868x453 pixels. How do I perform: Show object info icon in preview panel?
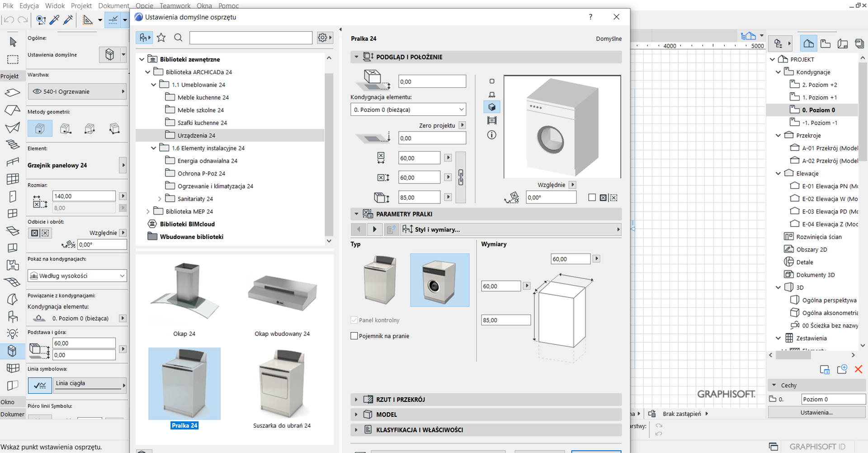[492, 135]
